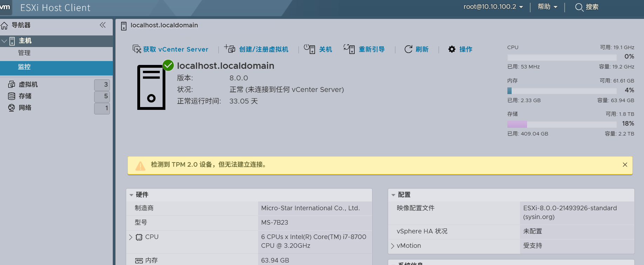This screenshot has width=644, height=265.
Task: Click the create/register VM icon
Action: (230, 49)
